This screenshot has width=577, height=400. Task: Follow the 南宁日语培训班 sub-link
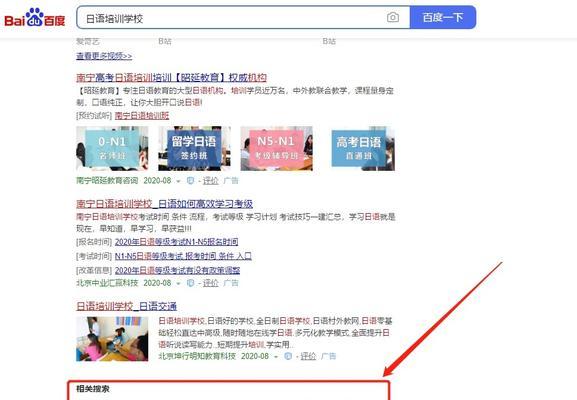[x=142, y=116]
